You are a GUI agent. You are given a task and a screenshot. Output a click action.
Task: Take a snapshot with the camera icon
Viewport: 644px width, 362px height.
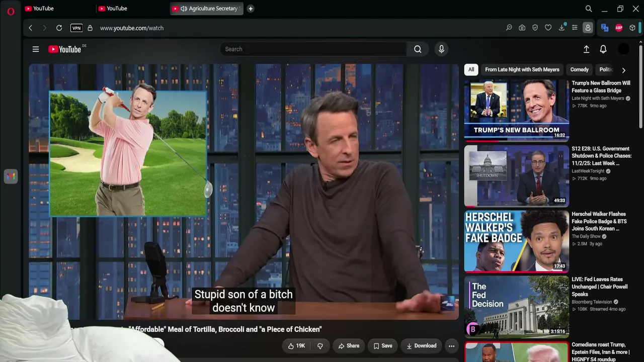click(522, 28)
